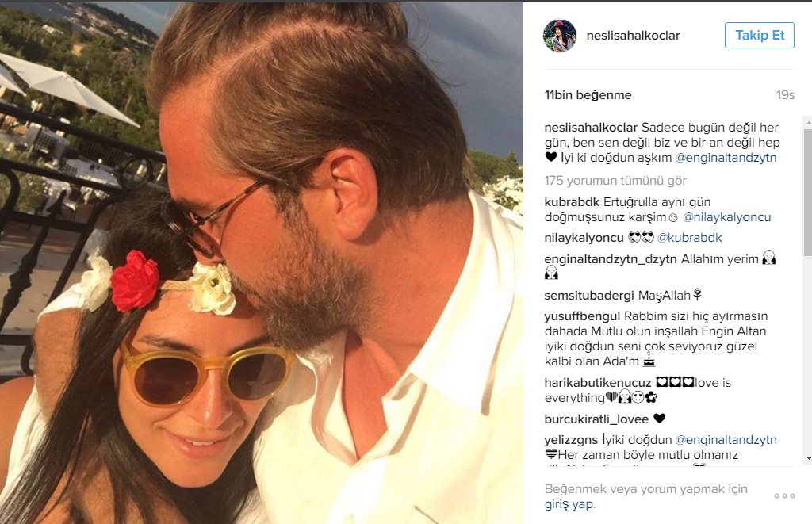Open semsitubadergi commenter profile
This screenshot has width=812, height=524.
(x=589, y=296)
